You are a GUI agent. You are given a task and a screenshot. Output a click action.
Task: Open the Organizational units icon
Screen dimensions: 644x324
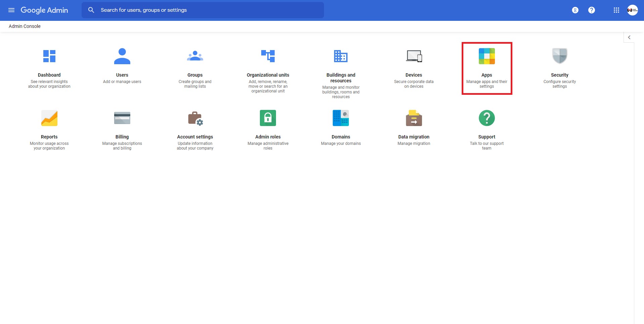point(268,56)
